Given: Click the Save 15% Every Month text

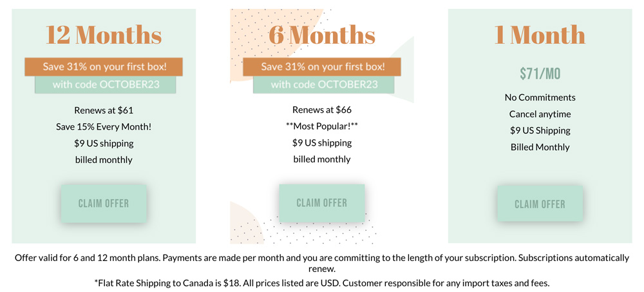Looking at the screenshot, I should [x=104, y=127].
